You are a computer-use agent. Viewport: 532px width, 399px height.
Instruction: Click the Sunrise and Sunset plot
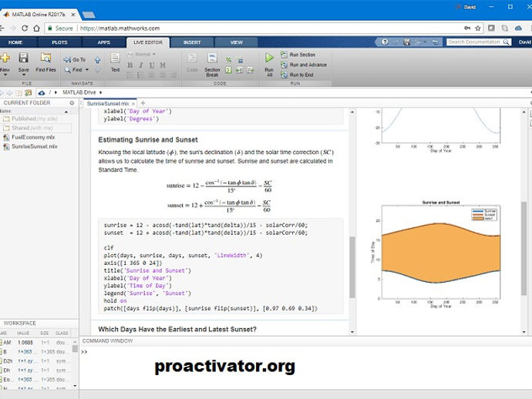[441, 253]
